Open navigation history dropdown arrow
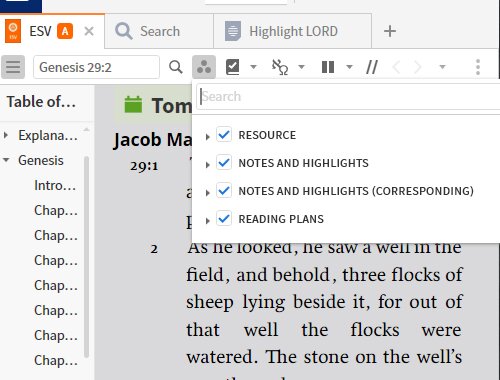The image size is (500, 380). (442, 67)
